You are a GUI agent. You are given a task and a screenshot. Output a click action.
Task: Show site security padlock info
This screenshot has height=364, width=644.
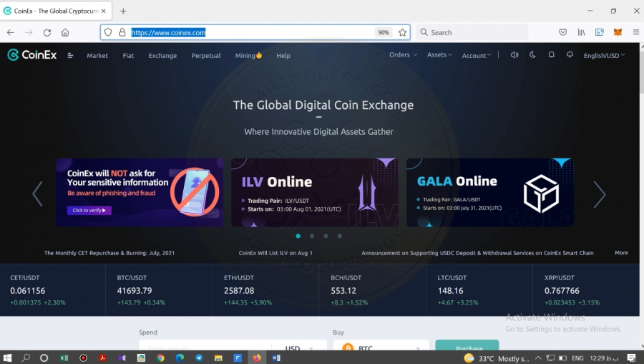coord(122,32)
